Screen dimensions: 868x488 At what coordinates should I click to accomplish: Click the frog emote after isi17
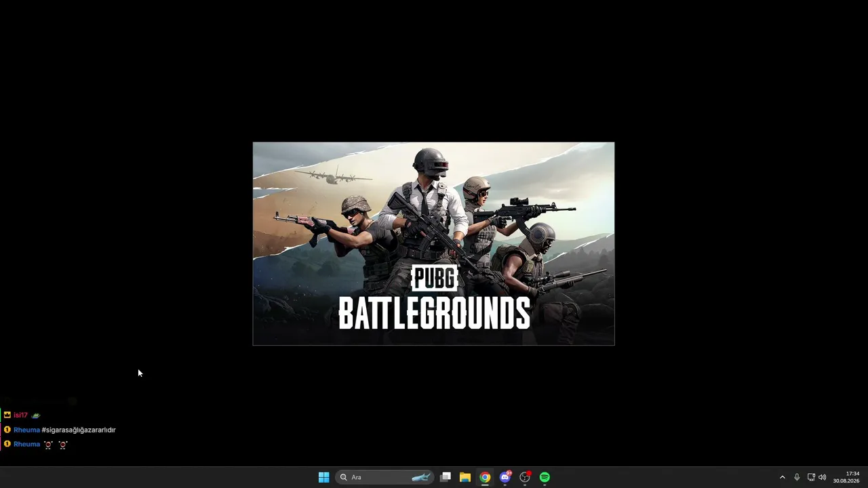coord(36,415)
